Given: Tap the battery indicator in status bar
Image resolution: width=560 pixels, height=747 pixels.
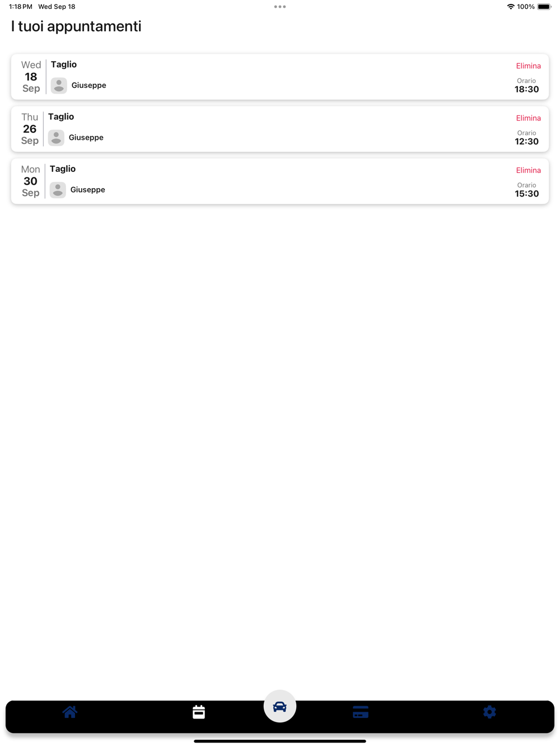Looking at the screenshot, I should tap(544, 7).
